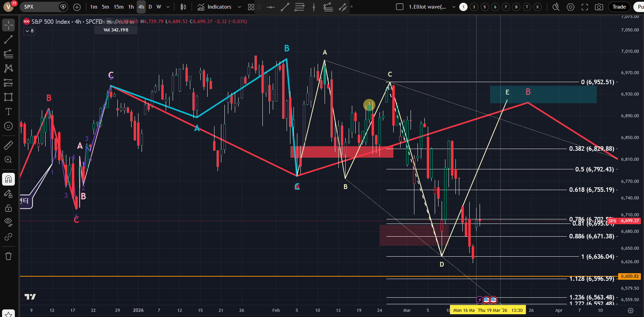Open the Elliot wave layout dropdown

453,7
